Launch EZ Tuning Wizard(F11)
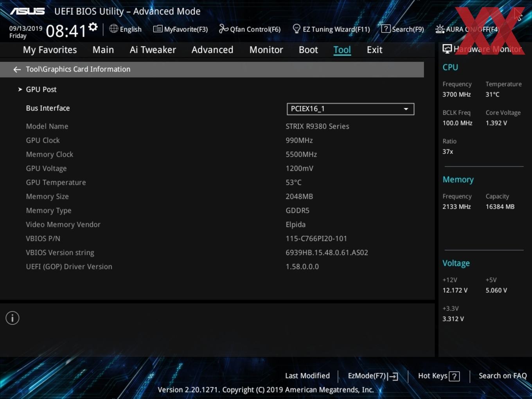This screenshot has height=399, width=532. (336, 29)
